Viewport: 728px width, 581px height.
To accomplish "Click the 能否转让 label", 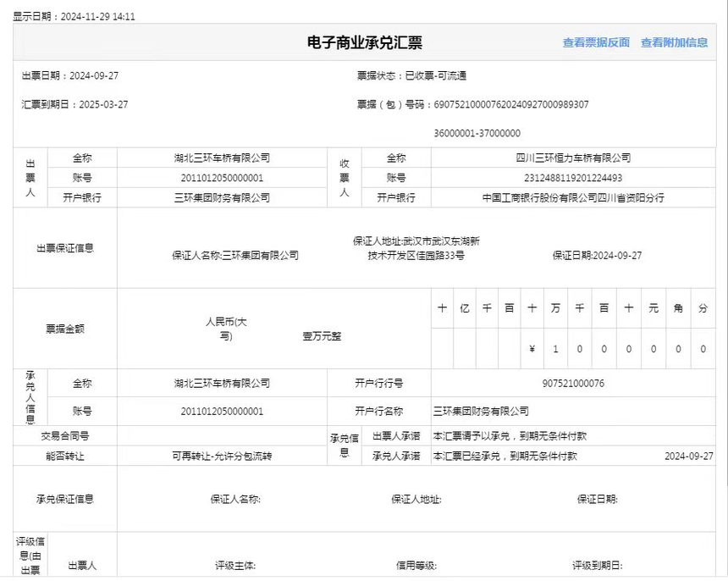I will [65, 456].
